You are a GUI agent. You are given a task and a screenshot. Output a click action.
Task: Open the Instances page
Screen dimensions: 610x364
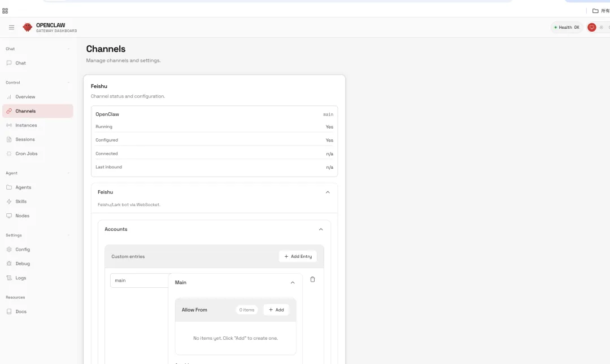[x=38, y=125]
